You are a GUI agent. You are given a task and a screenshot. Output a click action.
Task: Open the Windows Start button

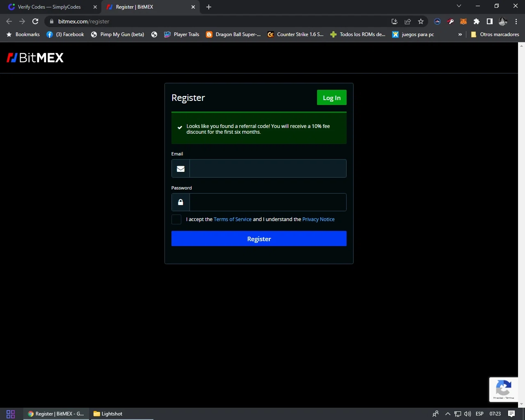tap(11, 414)
